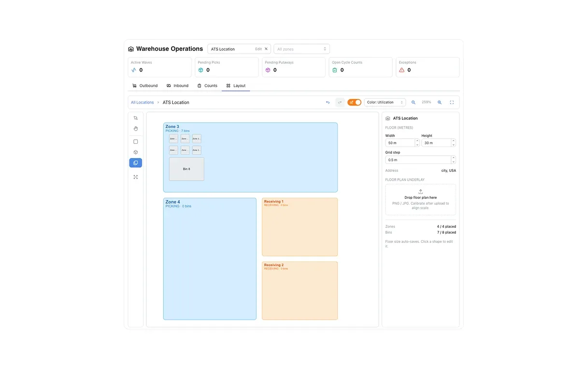Click the Grid step input field
The width and height of the screenshot is (588, 368).
[418, 160]
